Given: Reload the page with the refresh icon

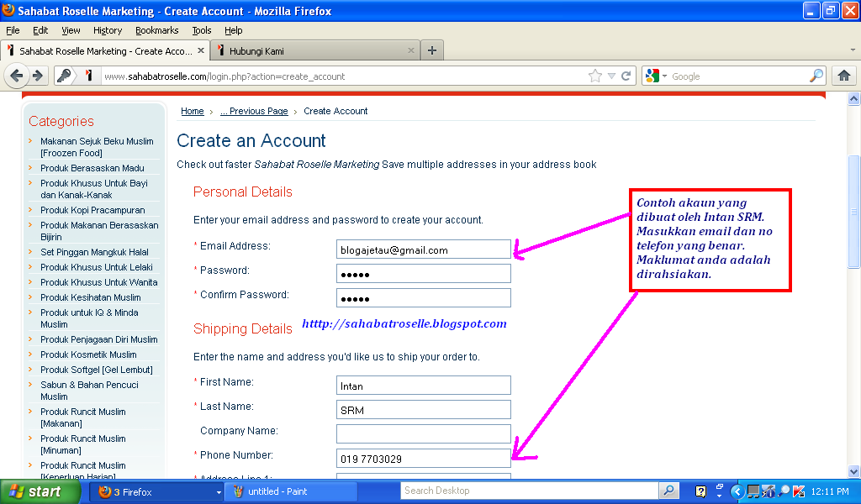Looking at the screenshot, I should coord(626,76).
